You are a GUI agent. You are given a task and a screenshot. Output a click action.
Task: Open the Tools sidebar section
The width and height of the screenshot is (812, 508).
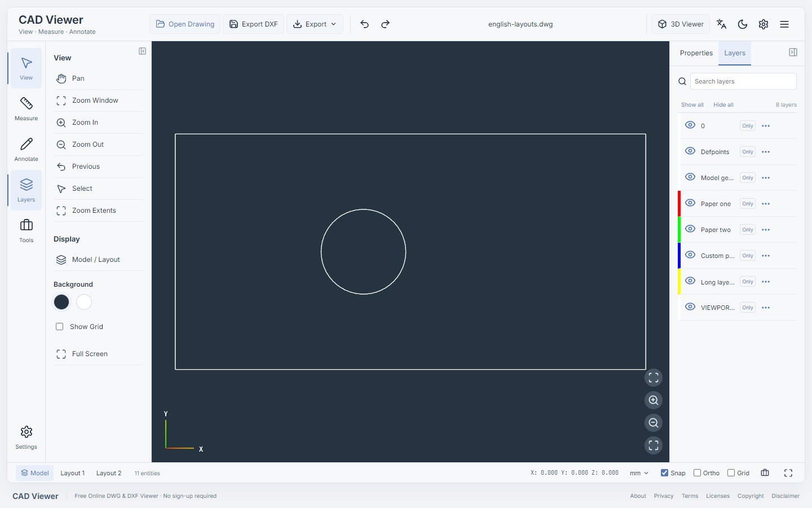[26, 231]
